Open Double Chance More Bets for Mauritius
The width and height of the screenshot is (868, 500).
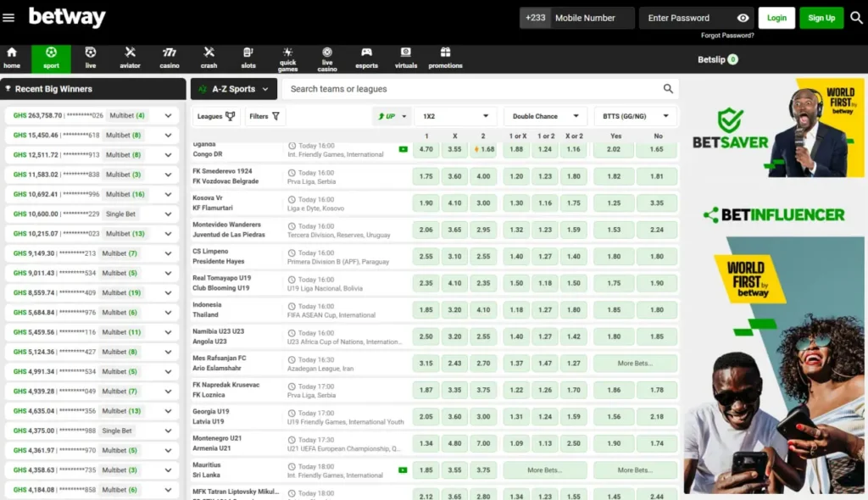(x=545, y=470)
